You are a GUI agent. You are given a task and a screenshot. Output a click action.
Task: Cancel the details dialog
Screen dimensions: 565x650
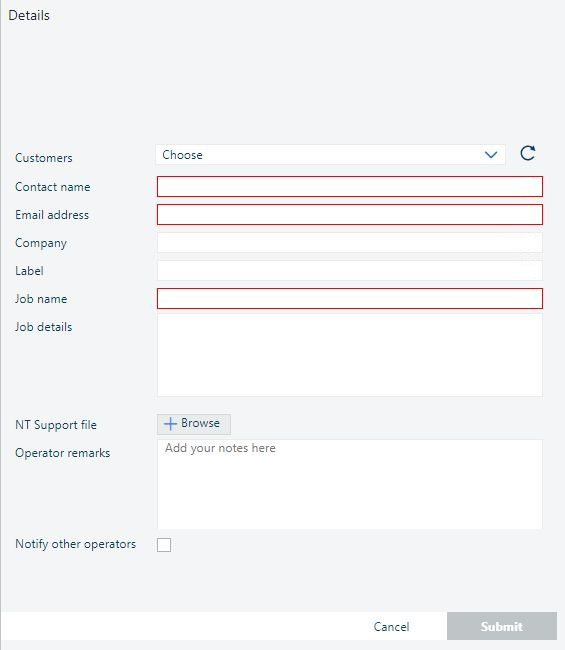pos(391,626)
